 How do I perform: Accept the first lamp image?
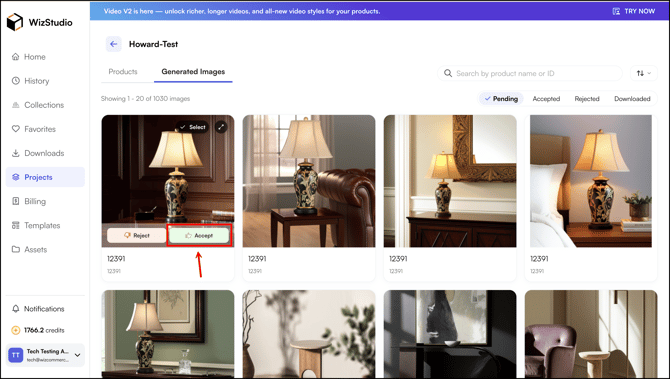point(199,235)
